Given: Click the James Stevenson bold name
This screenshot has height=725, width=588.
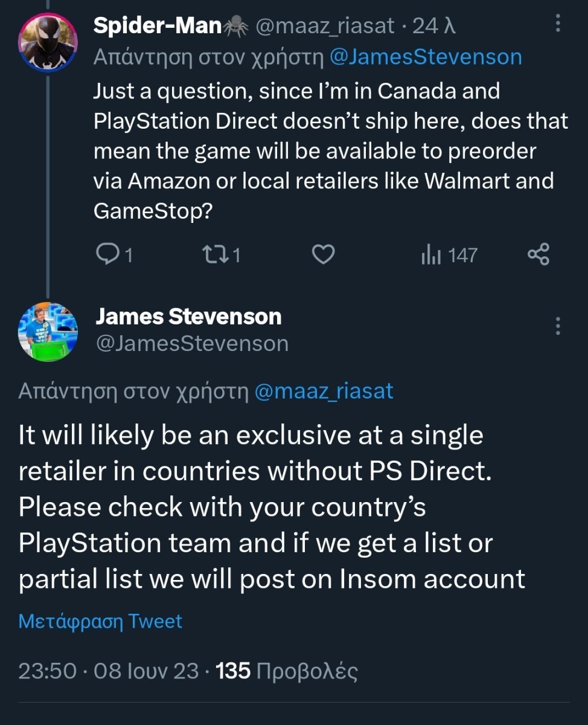Looking at the screenshot, I should [188, 316].
